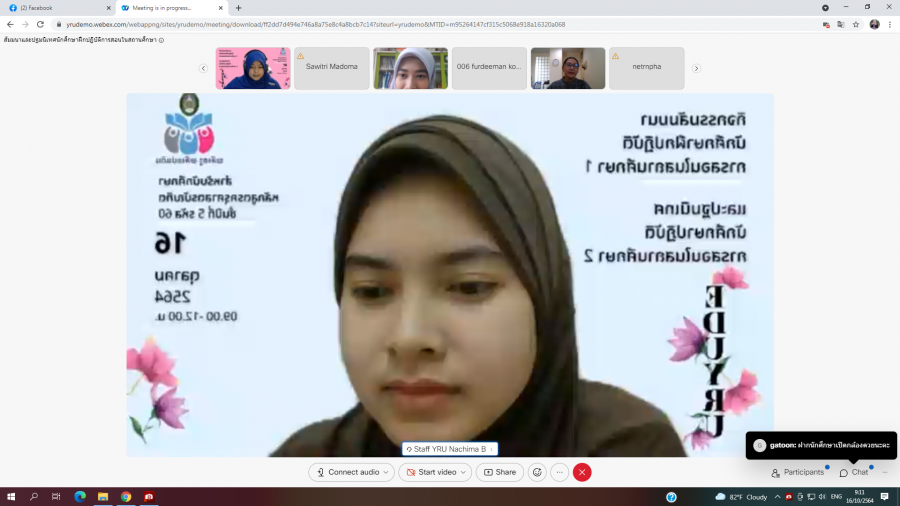Switch to the Facebook browser tab

[55, 7]
